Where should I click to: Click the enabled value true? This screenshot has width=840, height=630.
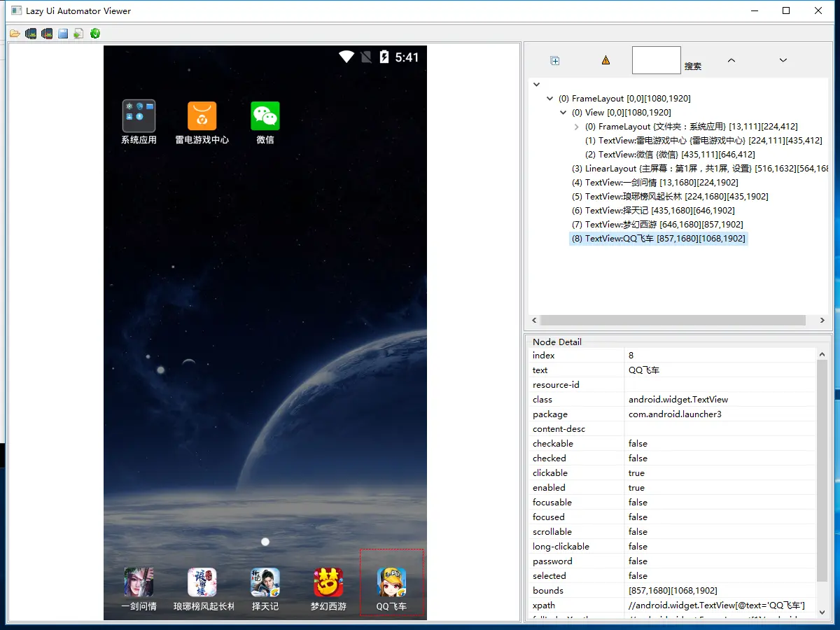pos(720,487)
